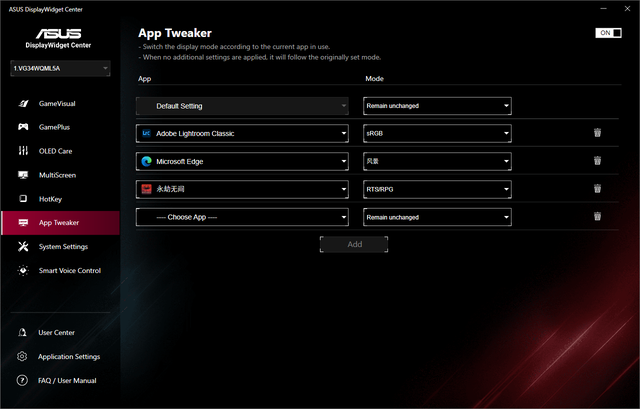640x409 pixels.
Task: Expand the Adobe Lightroom Classic app dropdown
Action: (x=242, y=133)
